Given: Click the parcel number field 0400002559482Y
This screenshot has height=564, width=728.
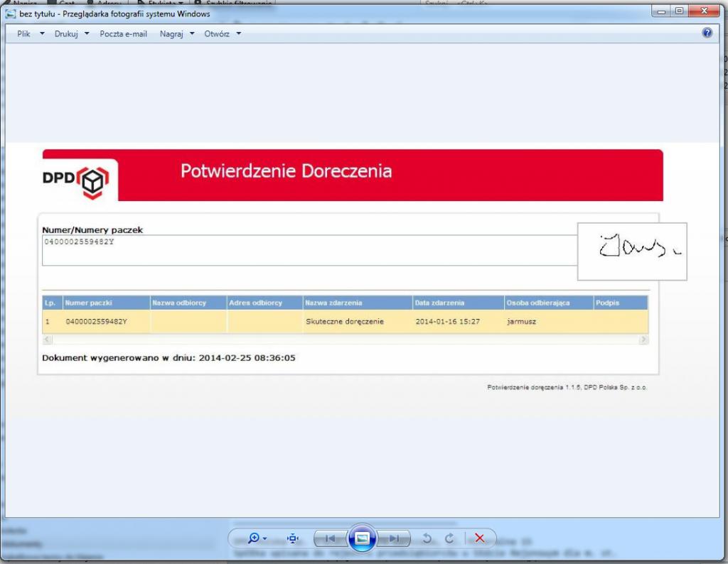Looking at the screenshot, I should click(x=309, y=251).
